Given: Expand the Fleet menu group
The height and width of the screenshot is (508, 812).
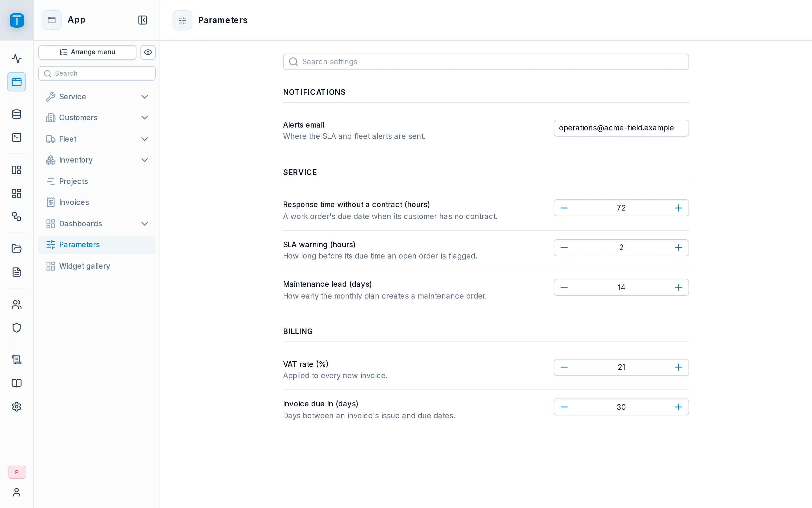Looking at the screenshot, I should coord(97,139).
